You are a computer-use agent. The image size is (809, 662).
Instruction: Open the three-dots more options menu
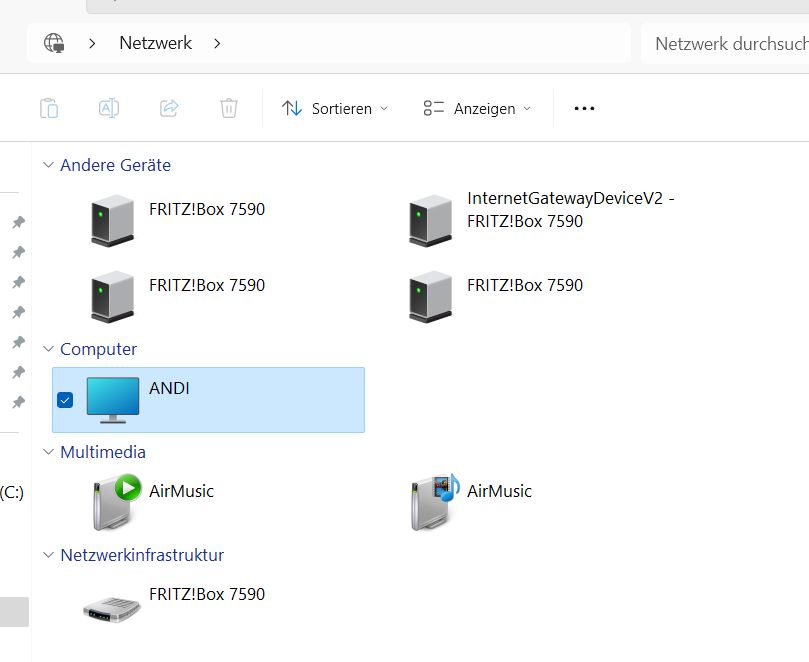[584, 108]
